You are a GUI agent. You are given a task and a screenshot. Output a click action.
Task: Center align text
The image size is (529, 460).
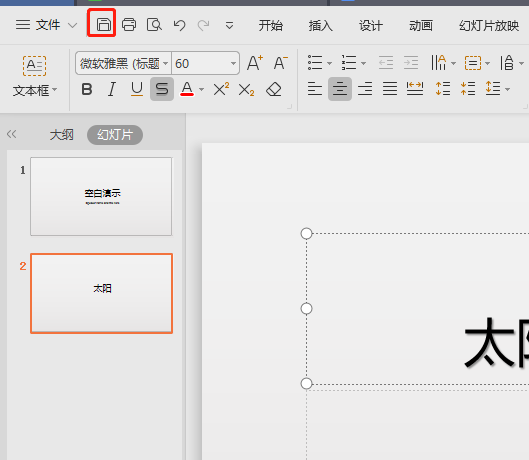(x=340, y=89)
